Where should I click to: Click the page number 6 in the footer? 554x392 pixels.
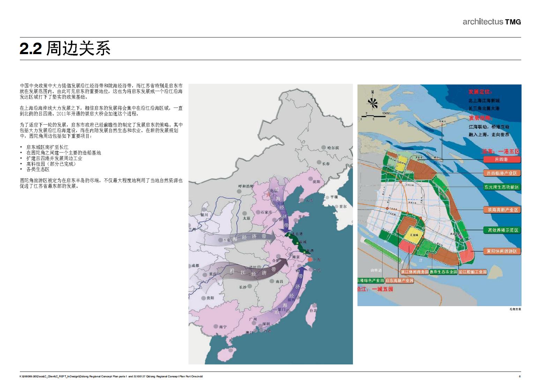tap(520, 376)
